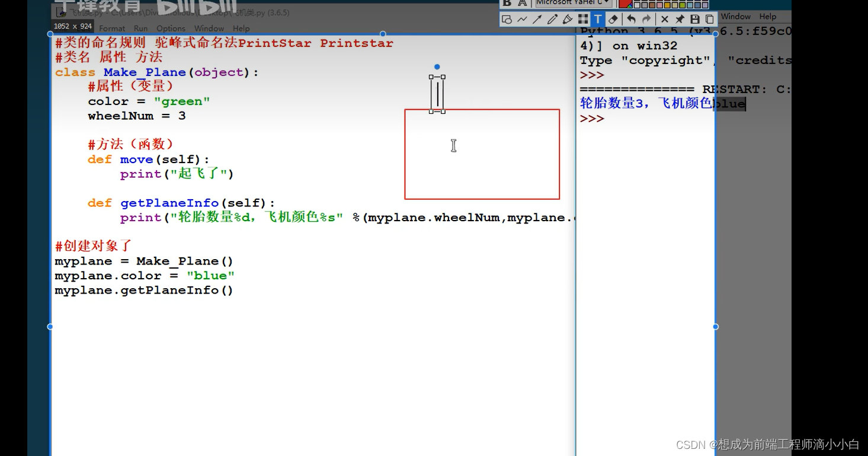Select the arrow annotation tool
The height and width of the screenshot is (456, 868).
coord(537,20)
